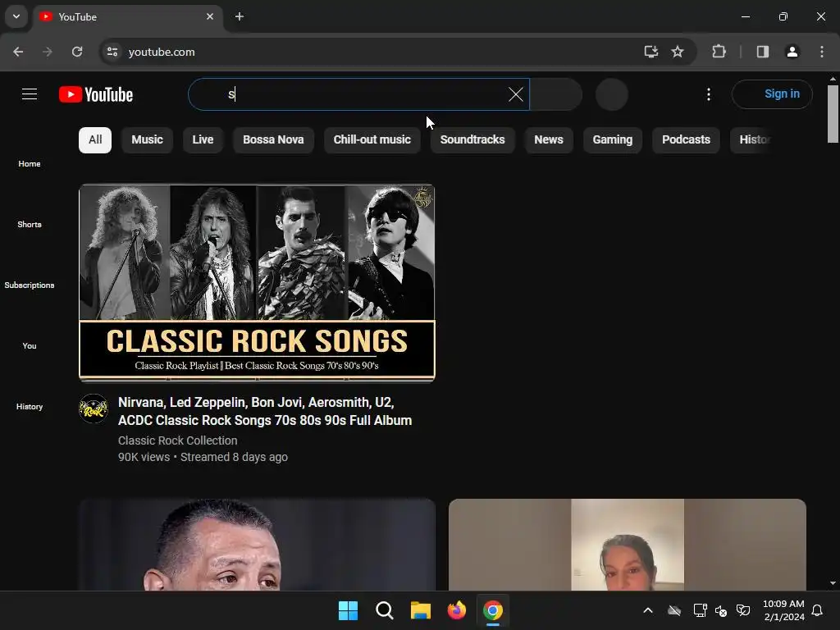Open the You sidebar section
This screenshot has width=840, height=630.
pos(30,345)
